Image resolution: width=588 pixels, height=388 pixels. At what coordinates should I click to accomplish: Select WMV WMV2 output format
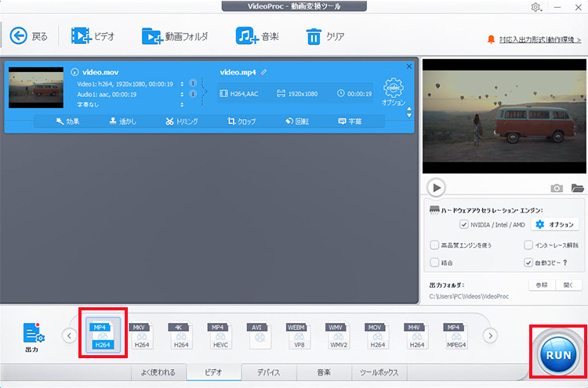coord(338,335)
